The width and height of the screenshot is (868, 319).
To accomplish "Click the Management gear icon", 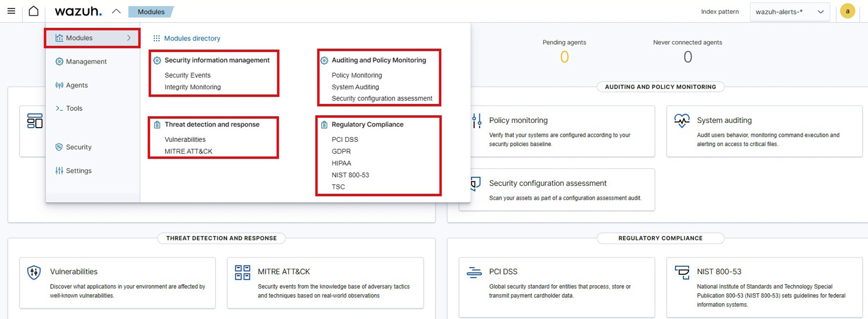I will pyautogui.click(x=59, y=61).
